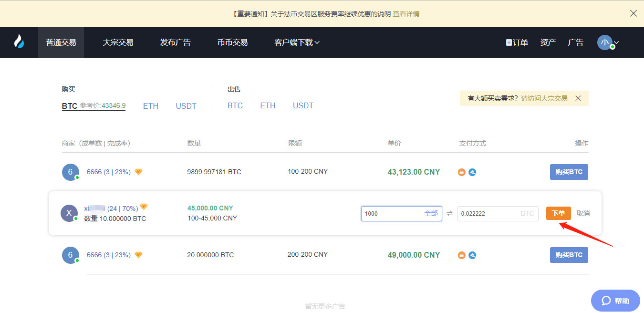Click diamond badge in 49,000.00 CNY row
Image resolution: width=644 pixels, height=313 pixels.
[138, 255]
